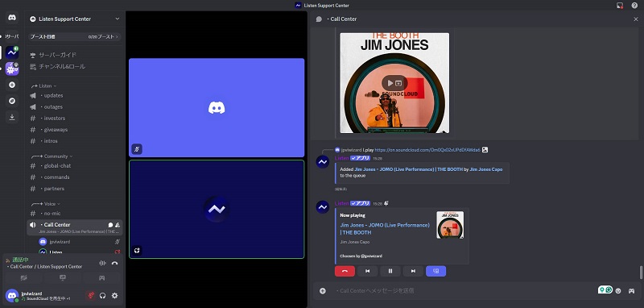Viewport: 644px width, 308px height.
Task: Click the previous track button
Action: [368, 271]
